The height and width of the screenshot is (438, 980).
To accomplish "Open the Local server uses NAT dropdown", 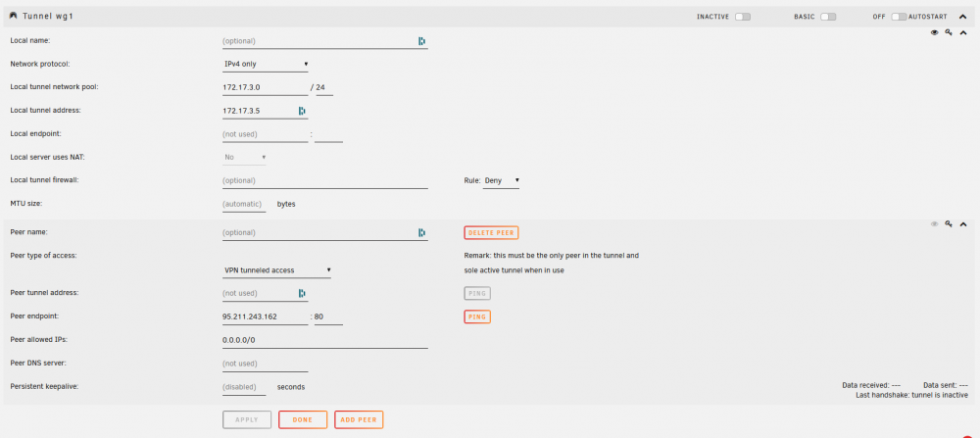I will click(x=244, y=157).
